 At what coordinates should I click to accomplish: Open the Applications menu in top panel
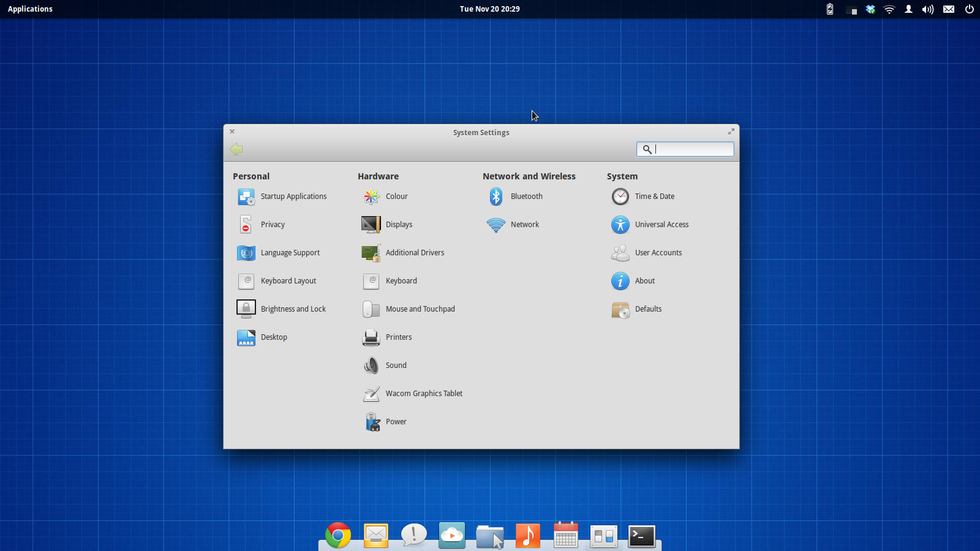pyautogui.click(x=30, y=9)
